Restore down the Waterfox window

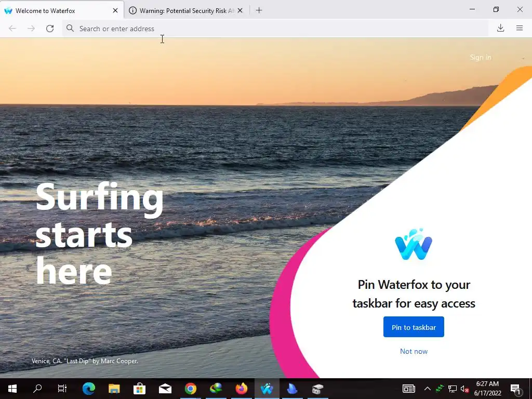point(496,9)
